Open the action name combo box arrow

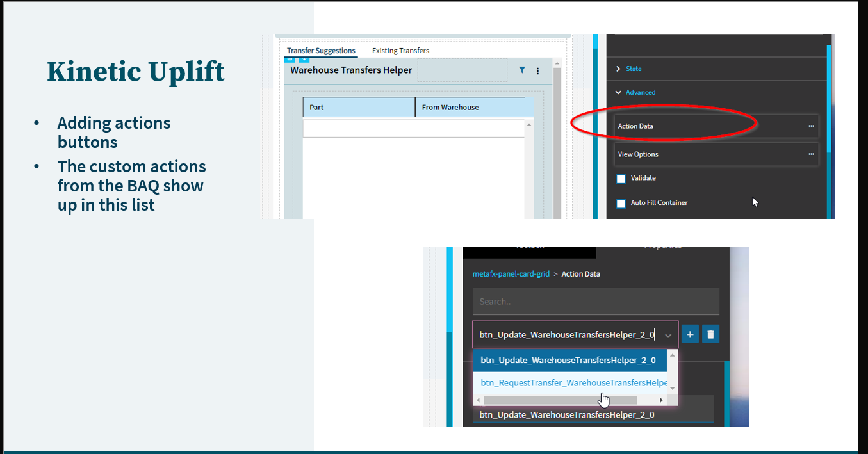coord(668,335)
